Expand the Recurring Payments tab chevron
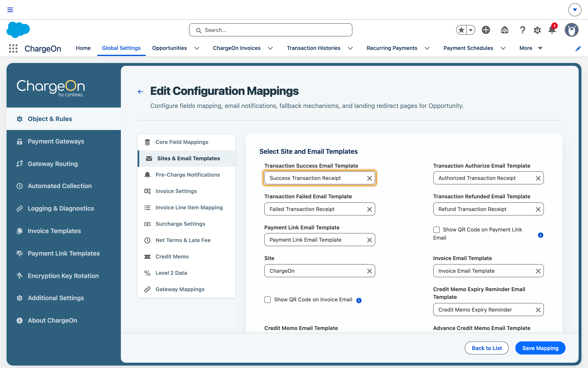The height and width of the screenshot is (368, 588). tap(427, 48)
